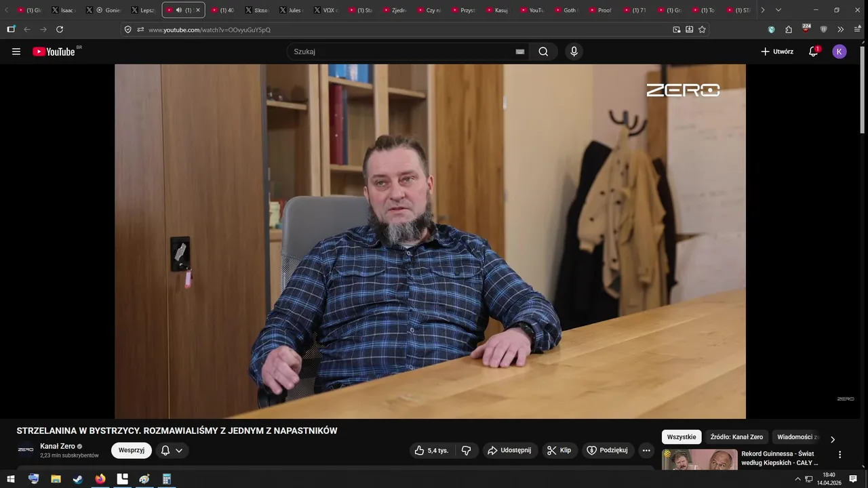Click the magnifier search button
This screenshot has height=488, width=868.
tap(543, 52)
